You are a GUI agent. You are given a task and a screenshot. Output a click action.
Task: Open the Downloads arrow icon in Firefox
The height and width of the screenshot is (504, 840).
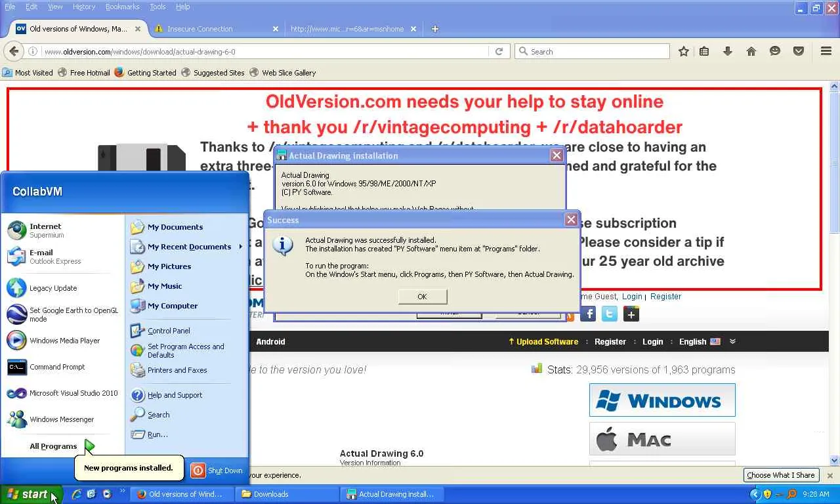click(728, 51)
